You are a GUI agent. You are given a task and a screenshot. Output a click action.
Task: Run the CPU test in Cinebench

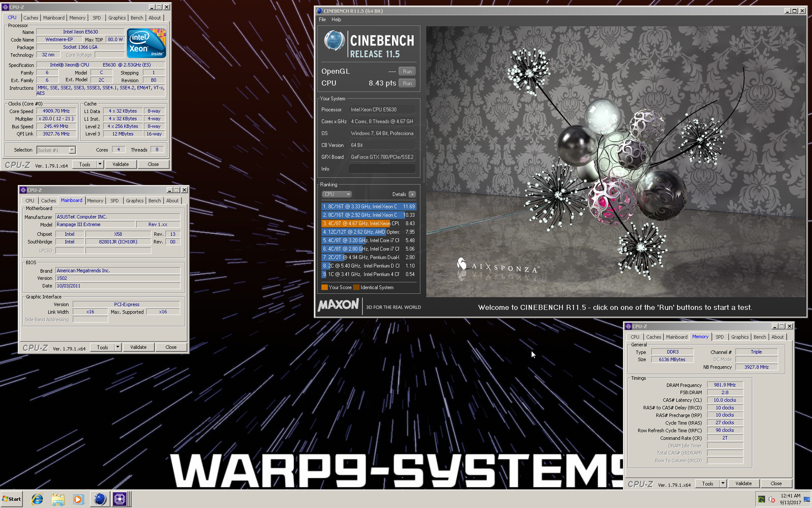point(407,83)
